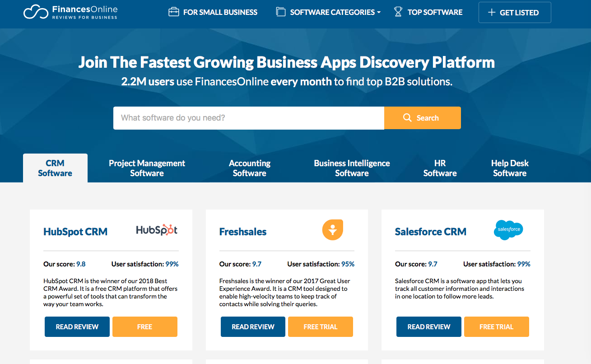
Task: Click the FinancesOnline cloud logo
Action: pos(36,12)
